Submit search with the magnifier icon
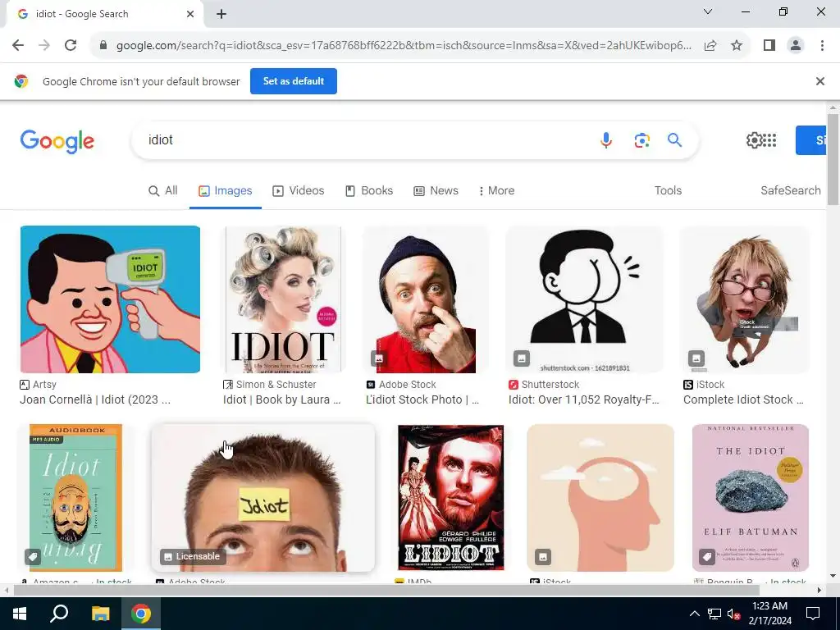This screenshot has width=840, height=630. (x=674, y=140)
